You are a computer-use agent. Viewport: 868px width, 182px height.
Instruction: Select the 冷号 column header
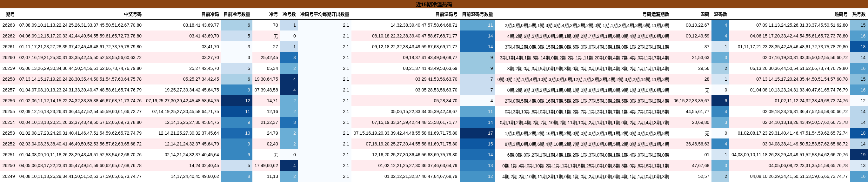(x=274, y=14)
